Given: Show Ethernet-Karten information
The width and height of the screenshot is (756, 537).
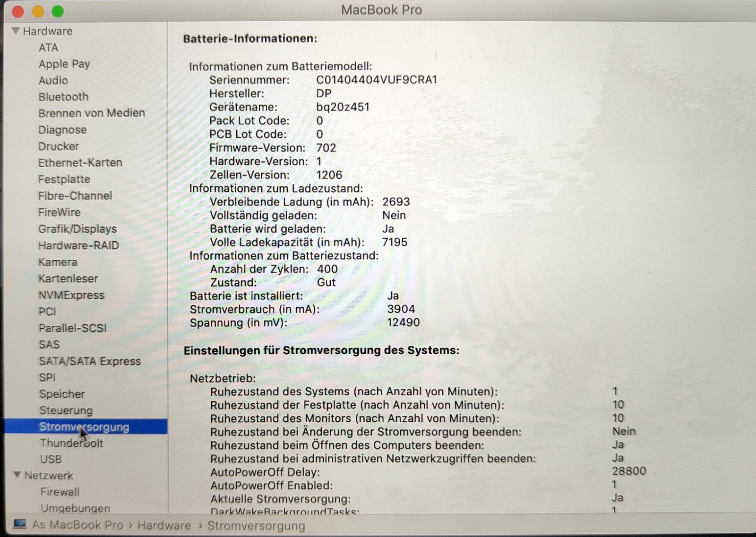Looking at the screenshot, I should pyautogui.click(x=80, y=162).
